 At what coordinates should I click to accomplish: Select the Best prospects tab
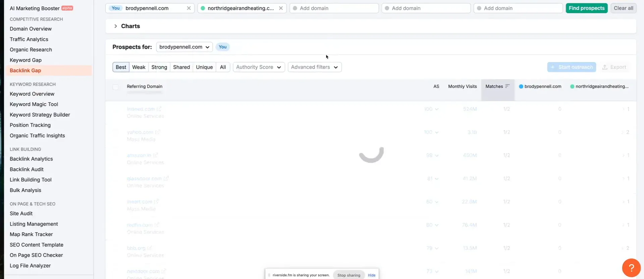click(x=121, y=67)
